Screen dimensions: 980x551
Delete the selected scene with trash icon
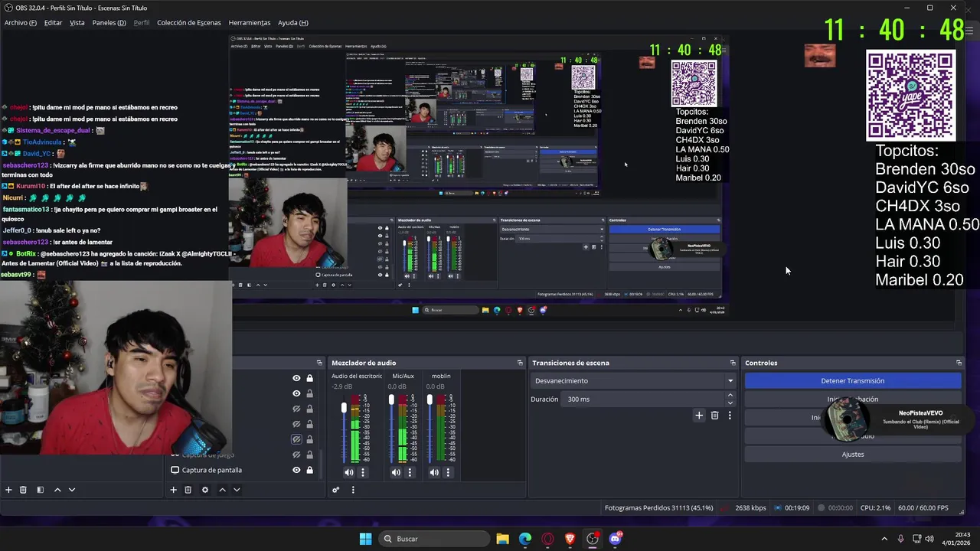click(23, 490)
